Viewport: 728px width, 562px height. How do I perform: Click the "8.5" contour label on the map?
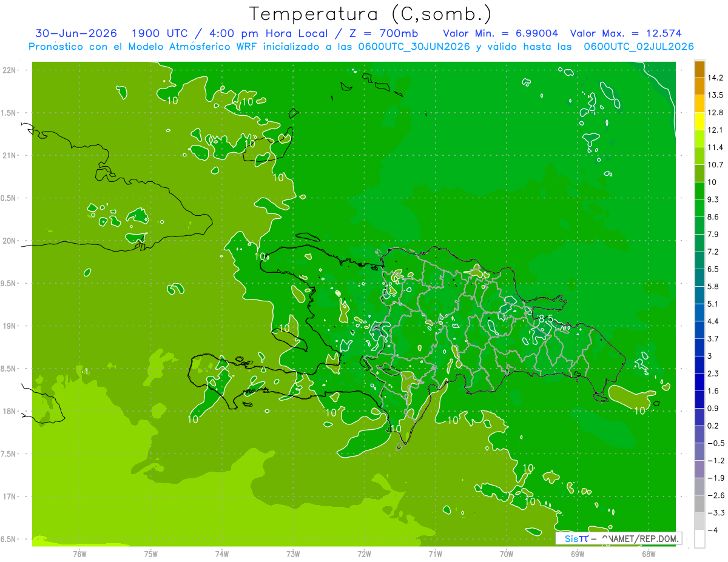tap(545, 318)
